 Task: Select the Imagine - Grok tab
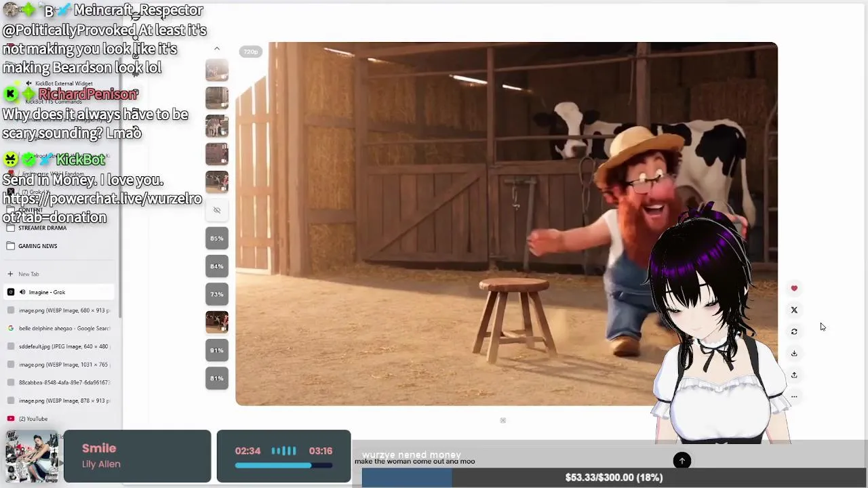58,292
